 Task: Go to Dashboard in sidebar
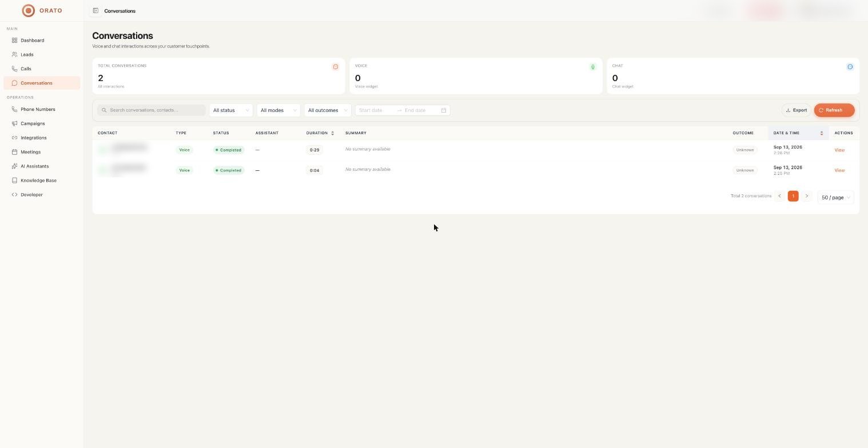click(42, 41)
